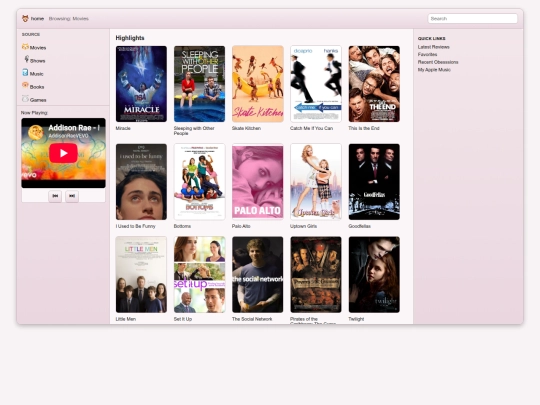Click the Movies icon in the sidebar

coord(25,47)
